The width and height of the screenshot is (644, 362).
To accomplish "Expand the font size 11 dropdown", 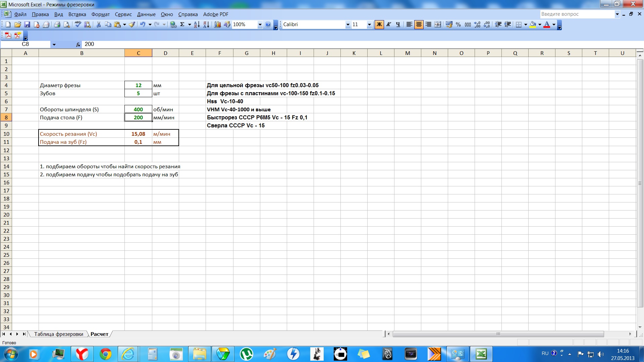I will point(369,24).
